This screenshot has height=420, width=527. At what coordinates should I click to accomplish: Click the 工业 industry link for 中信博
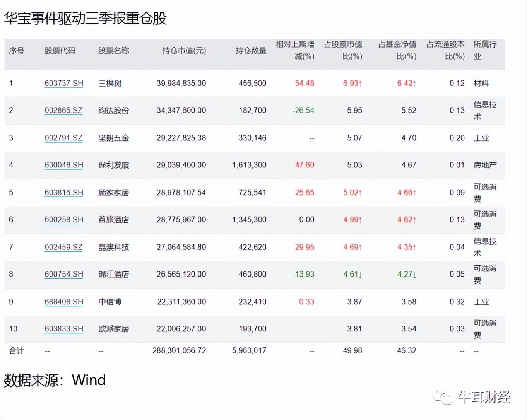481,302
